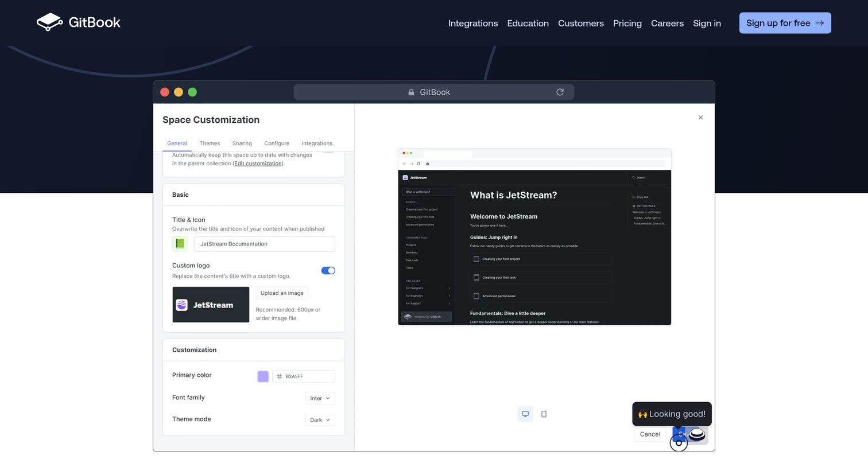Screen dimensions: 868x467
Task: Click the Sign in link
Action: pyautogui.click(x=707, y=23)
